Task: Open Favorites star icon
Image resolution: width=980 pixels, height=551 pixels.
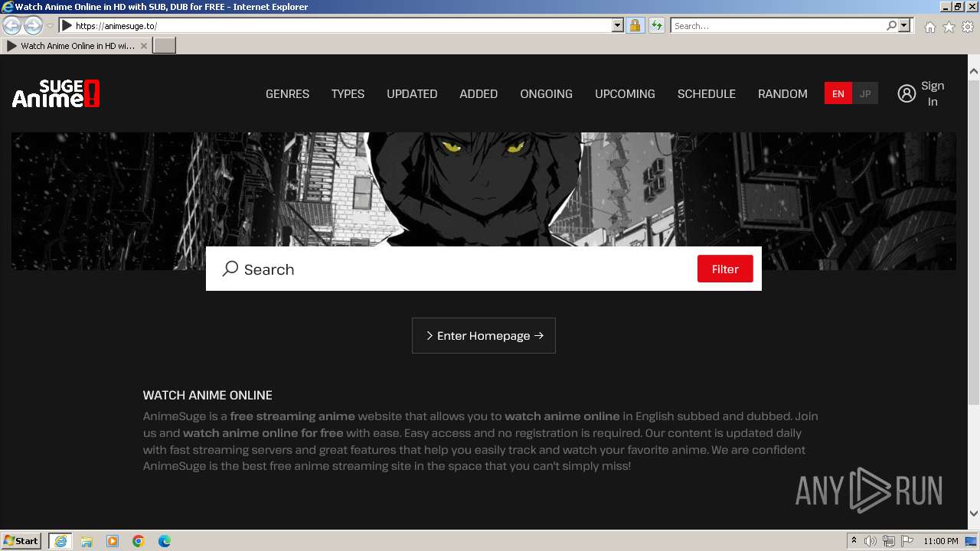Action: point(949,27)
